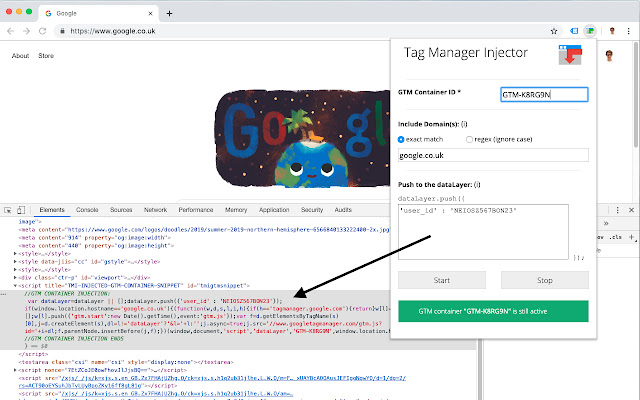Click the GTM Container ID input field

[x=544, y=94]
